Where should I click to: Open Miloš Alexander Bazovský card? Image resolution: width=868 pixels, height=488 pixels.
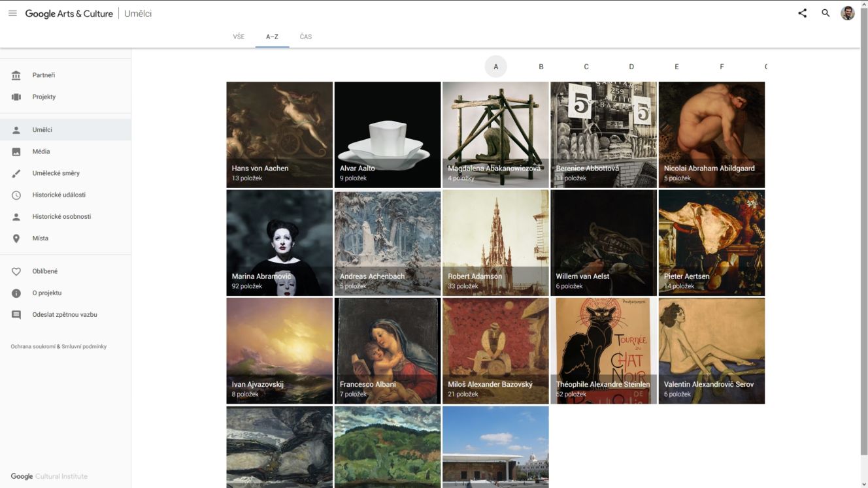495,351
